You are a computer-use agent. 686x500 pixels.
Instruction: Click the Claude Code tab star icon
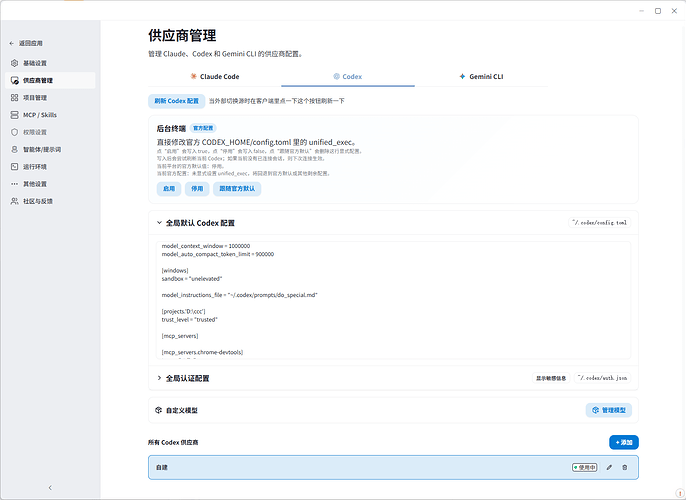pos(193,76)
